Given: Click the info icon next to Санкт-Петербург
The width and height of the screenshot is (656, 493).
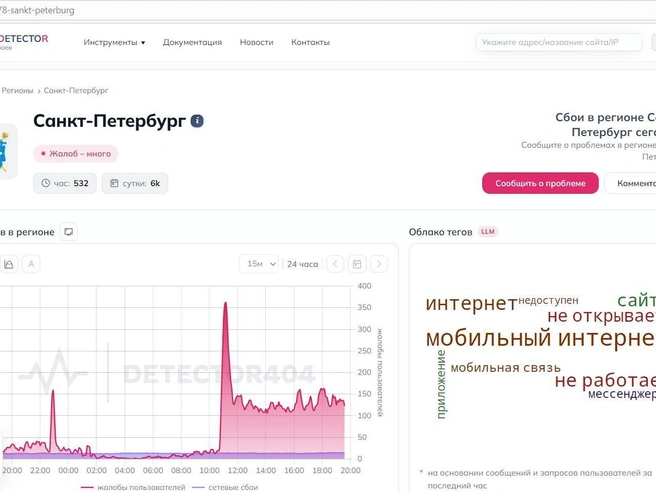Looking at the screenshot, I should click(x=197, y=121).
